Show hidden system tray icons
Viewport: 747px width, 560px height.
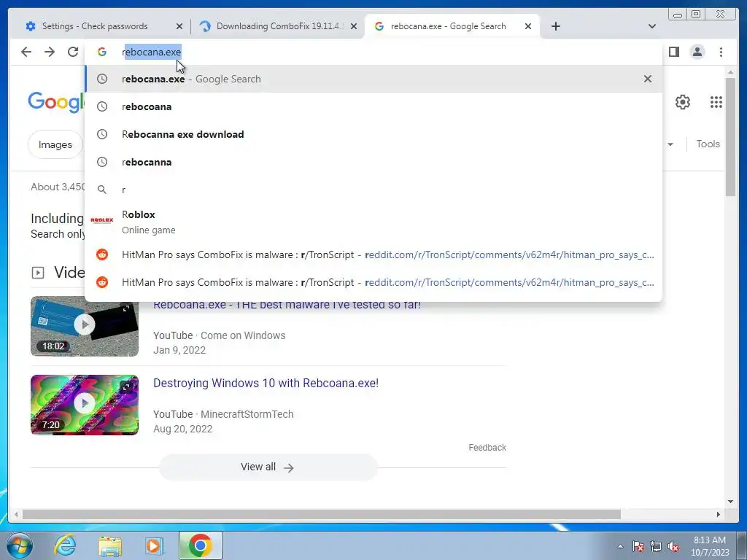pos(620,546)
